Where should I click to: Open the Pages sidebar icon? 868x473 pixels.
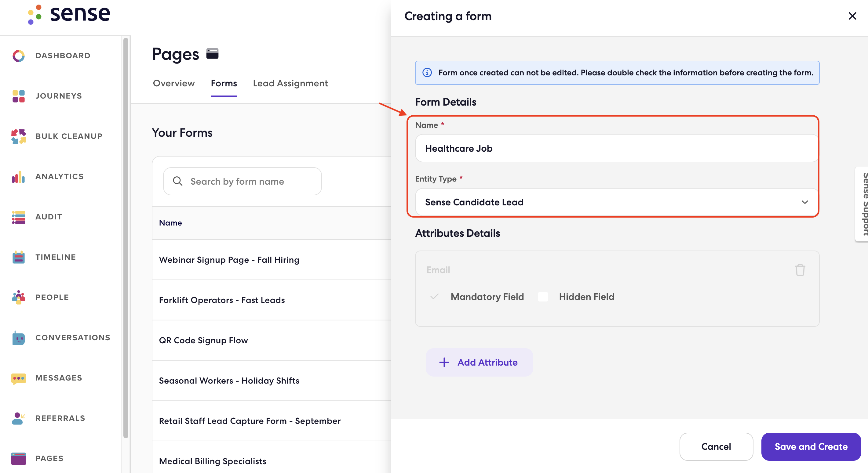[19, 459]
